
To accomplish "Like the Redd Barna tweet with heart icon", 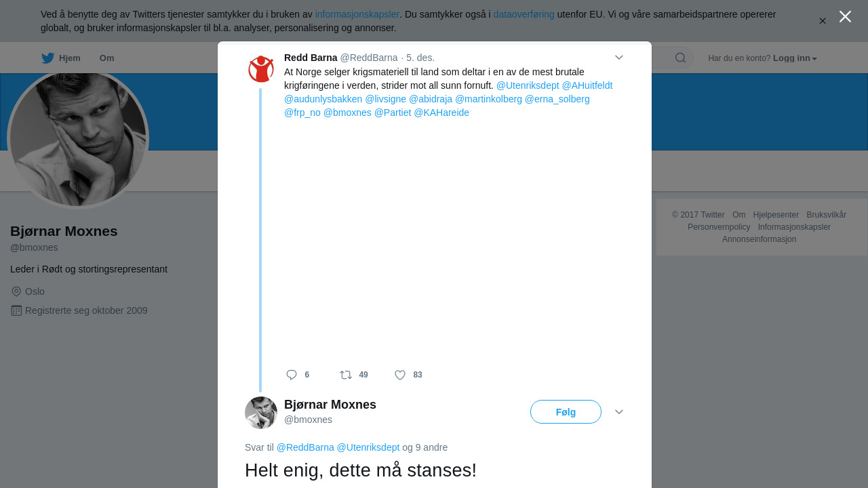I will [400, 375].
